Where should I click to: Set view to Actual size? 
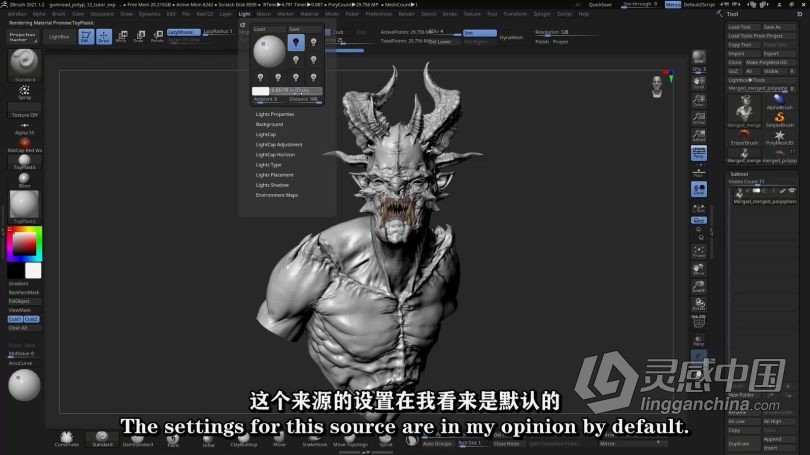[699, 118]
